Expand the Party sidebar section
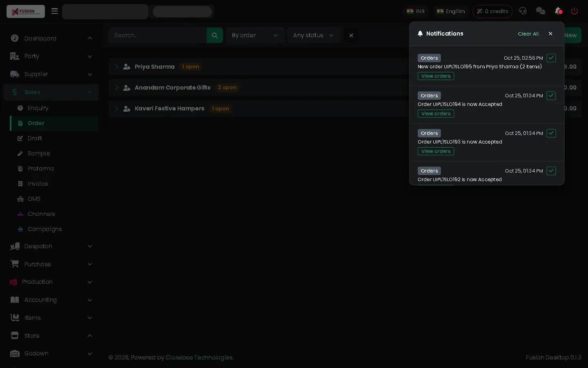 (x=51, y=56)
